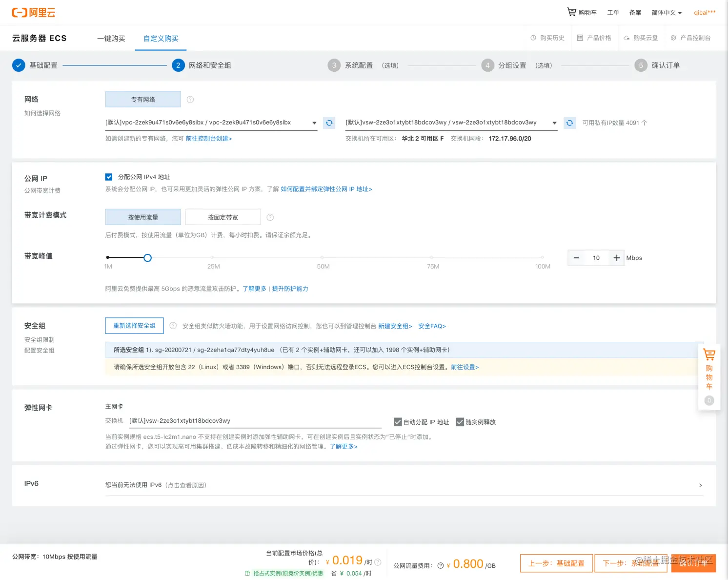Image resolution: width=728 pixels, height=580 pixels.
Task: Open 抢占式实例 discount link
Action: click(x=284, y=573)
